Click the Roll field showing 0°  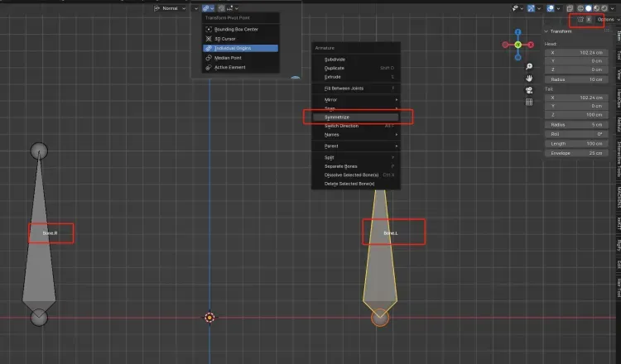(x=576, y=134)
